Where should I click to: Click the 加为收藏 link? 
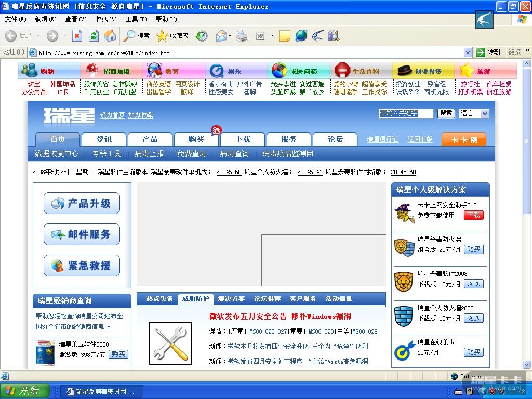click(x=140, y=115)
